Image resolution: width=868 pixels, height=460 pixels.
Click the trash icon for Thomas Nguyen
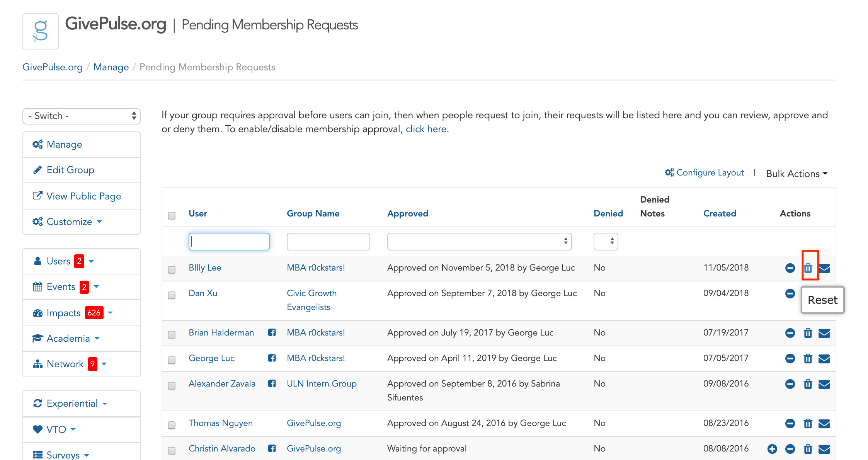(808, 423)
